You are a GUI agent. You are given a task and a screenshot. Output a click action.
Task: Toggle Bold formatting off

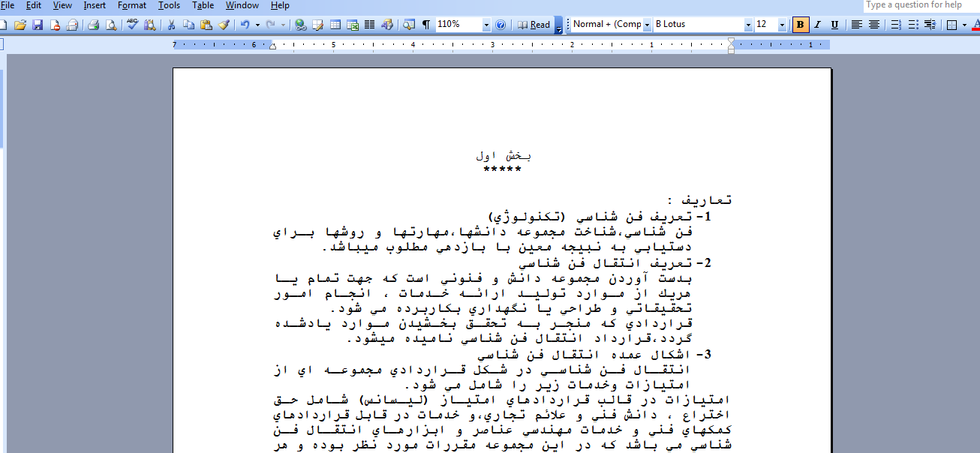coord(801,25)
